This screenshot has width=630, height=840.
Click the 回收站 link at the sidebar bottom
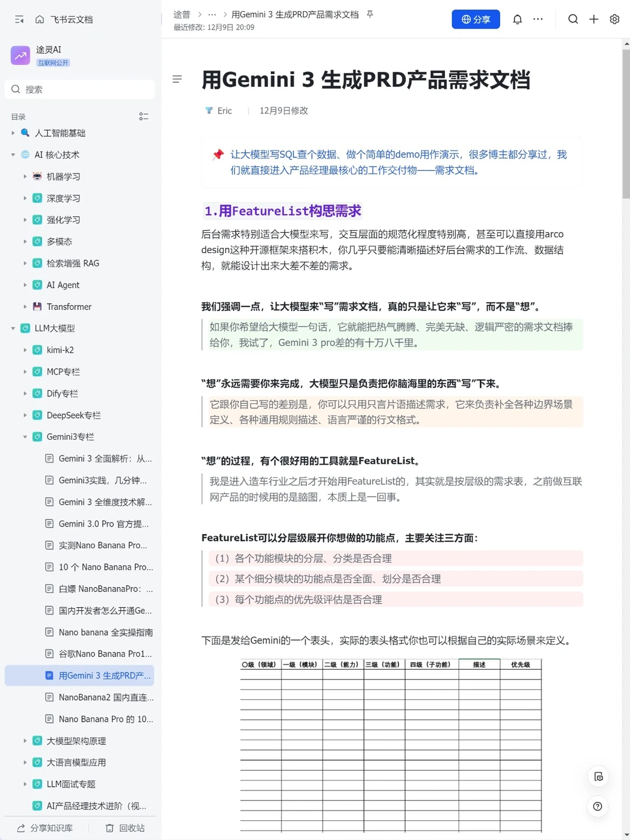pos(125,828)
